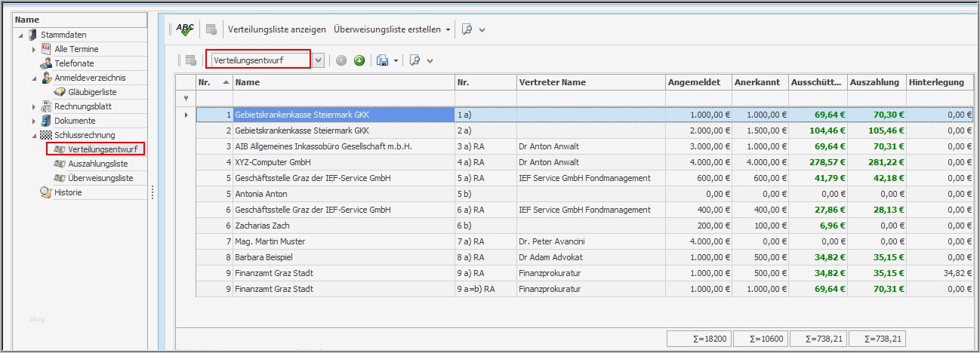Open the Überweisungsliste erstellen dropdown arrow
Viewport: 980px width, 353px height.
[x=448, y=30]
